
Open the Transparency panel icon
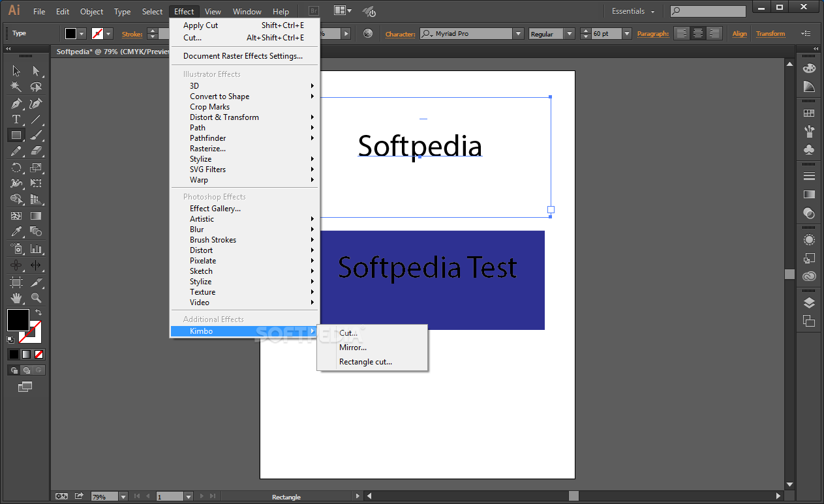(x=809, y=213)
